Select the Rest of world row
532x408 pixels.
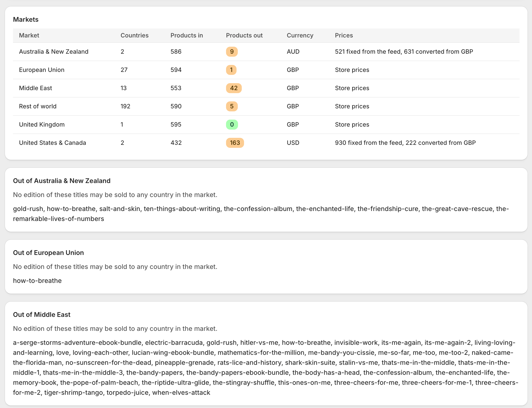tap(266, 106)
